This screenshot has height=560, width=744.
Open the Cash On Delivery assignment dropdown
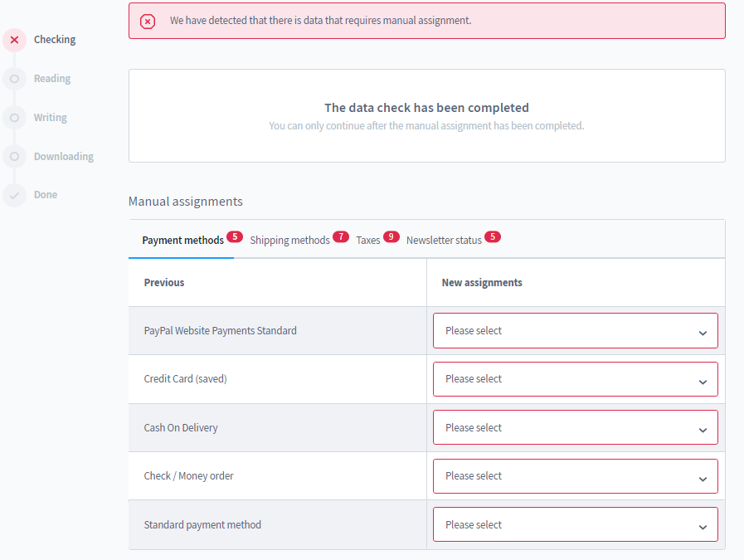[x=575, y=428]
